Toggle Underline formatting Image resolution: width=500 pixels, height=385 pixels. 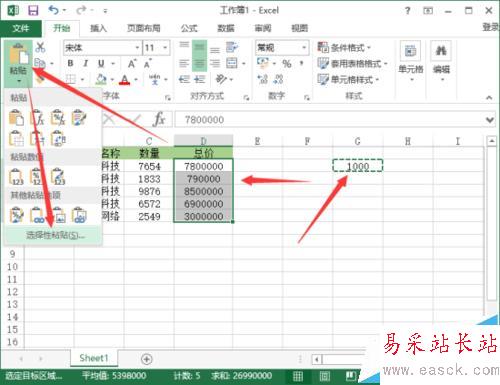pos(101,63)
